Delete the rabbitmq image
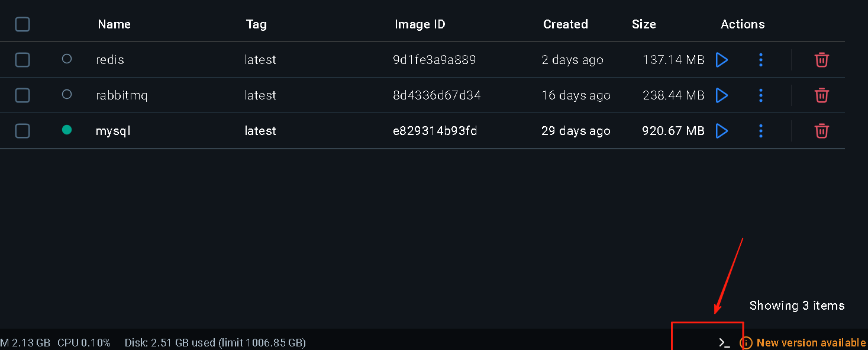 click(x=821, y=95)
